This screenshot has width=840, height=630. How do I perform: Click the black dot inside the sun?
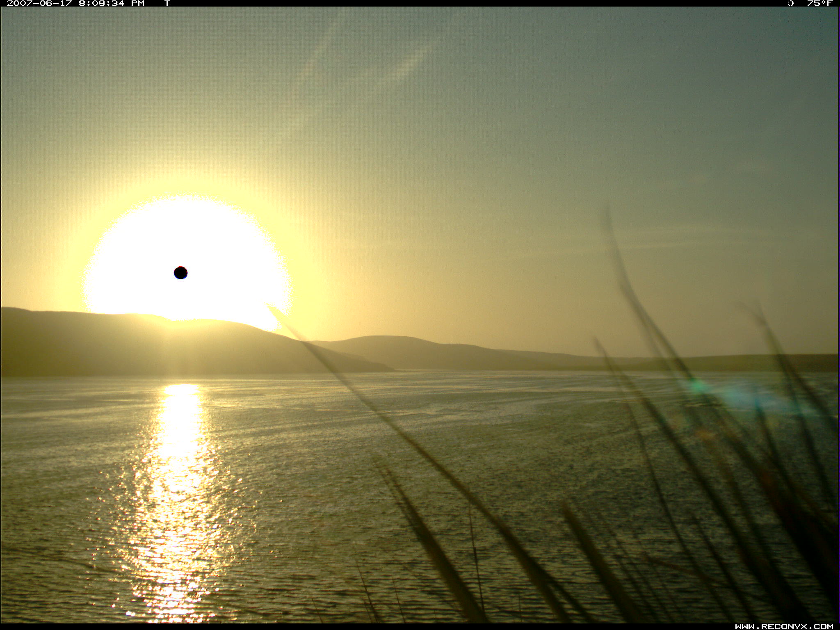click(181, 273)
